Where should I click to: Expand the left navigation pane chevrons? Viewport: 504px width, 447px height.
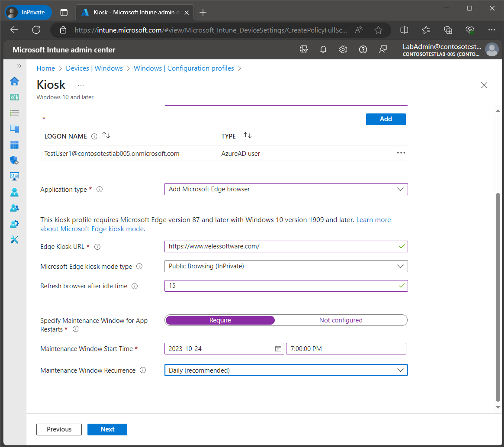(x=19, y=66)
